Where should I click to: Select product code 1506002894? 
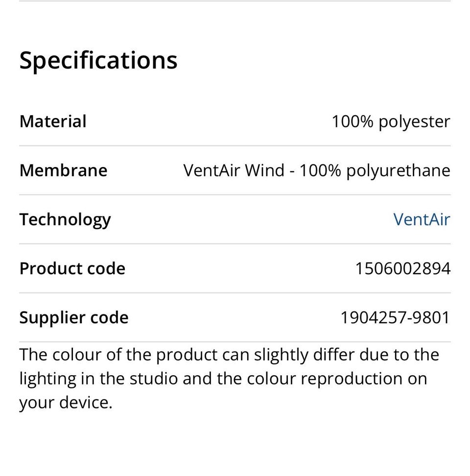[x=403, y=269]
